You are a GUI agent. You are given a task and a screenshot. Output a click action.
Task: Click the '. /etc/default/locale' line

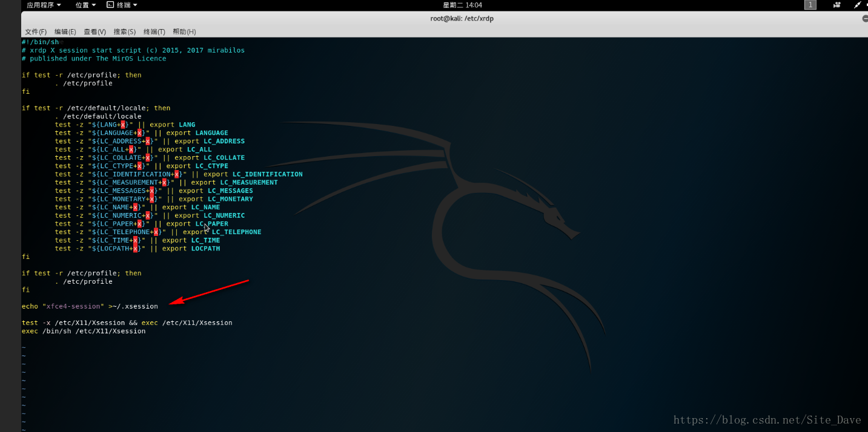tap(98, 116)
